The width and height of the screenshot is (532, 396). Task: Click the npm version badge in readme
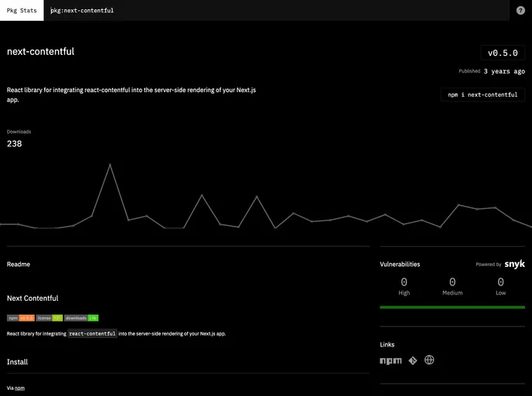pos(21,318)
